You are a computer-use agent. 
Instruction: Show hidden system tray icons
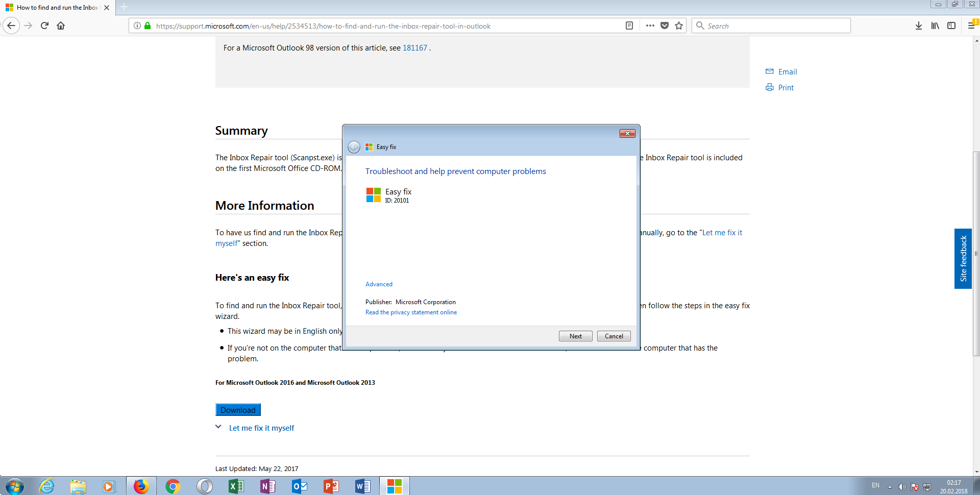(890, 487)
